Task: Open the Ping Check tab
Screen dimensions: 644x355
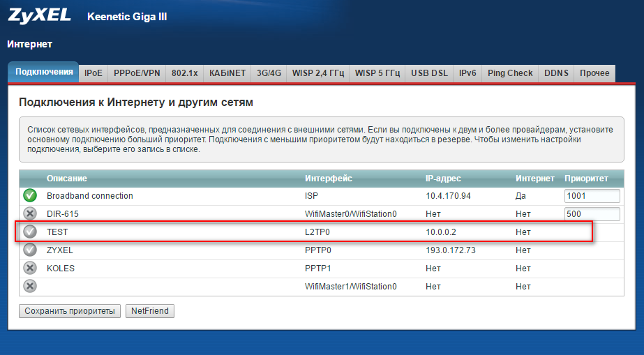Action: [510, 73]
